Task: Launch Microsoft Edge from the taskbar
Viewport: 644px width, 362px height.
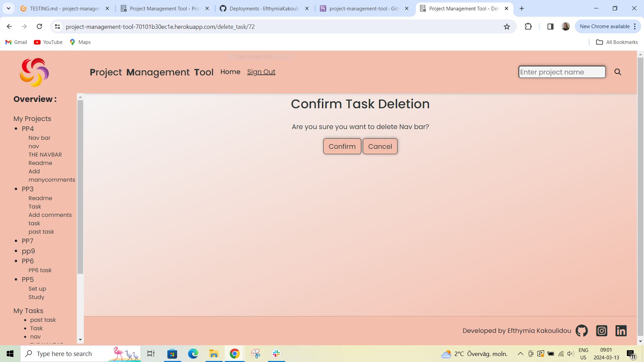Action: pos(193,353)
